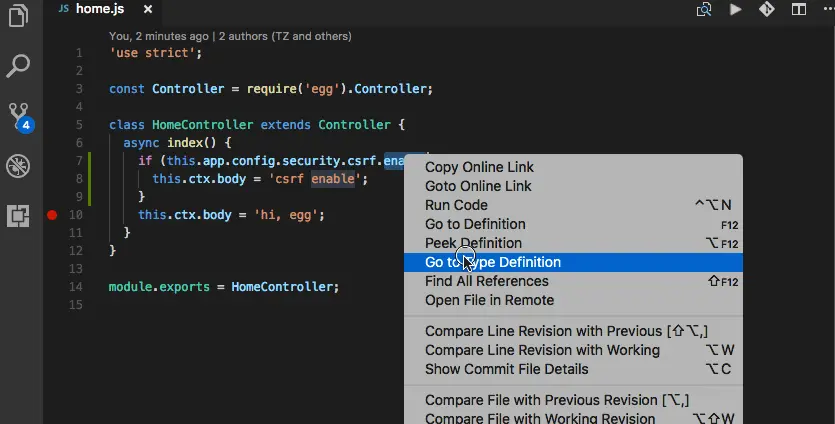
Task: Click security in the line 7 expression
Action: click(311, 161)
